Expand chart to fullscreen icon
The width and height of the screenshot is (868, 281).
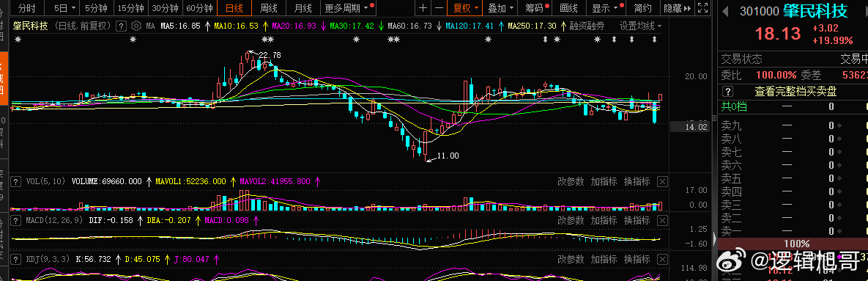[702, 8]
